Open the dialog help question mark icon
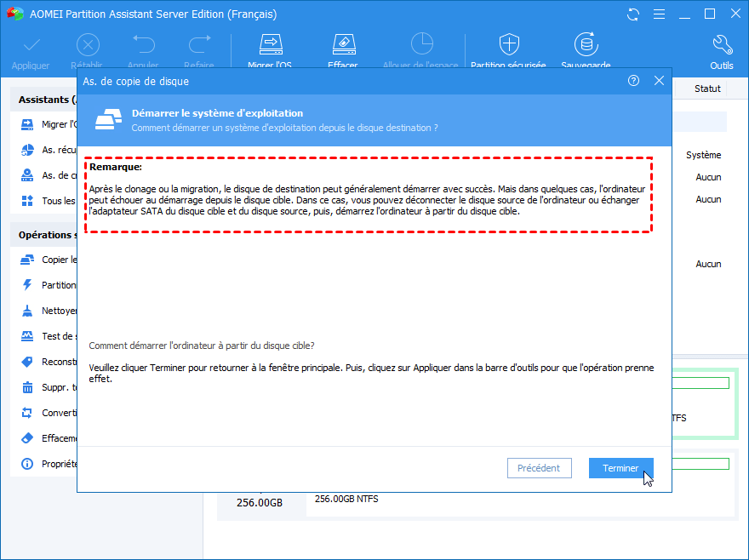Viewport: 749px width, 560px height. point(633,81)
